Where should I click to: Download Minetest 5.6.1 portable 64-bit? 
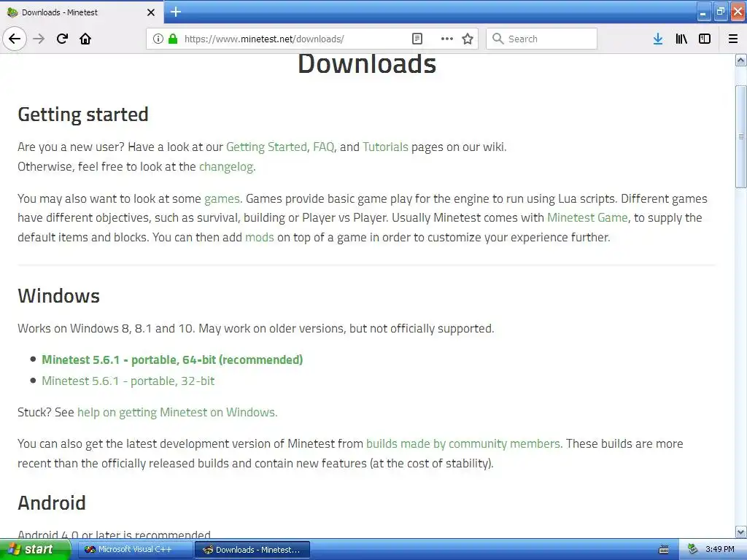172,359
